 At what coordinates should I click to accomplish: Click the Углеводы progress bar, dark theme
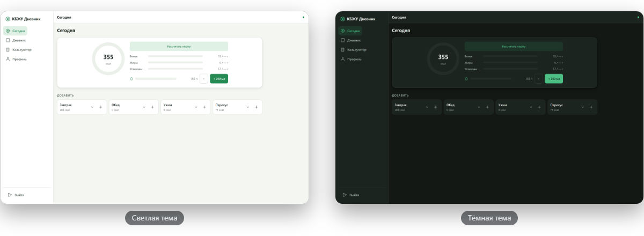[510, 69]
